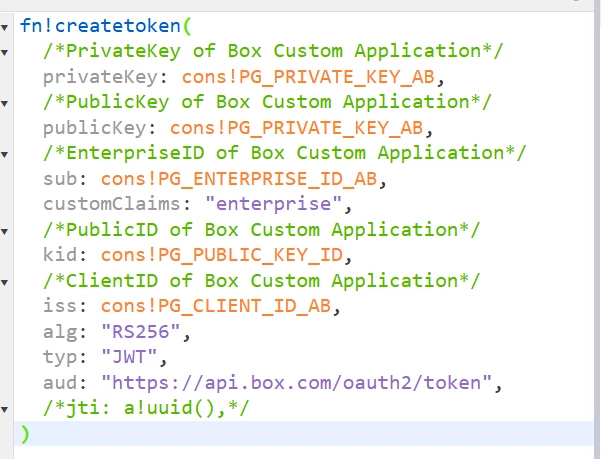604x459 pixels.
Task: Click the sub parameter keyword
Action: [60, 179]
